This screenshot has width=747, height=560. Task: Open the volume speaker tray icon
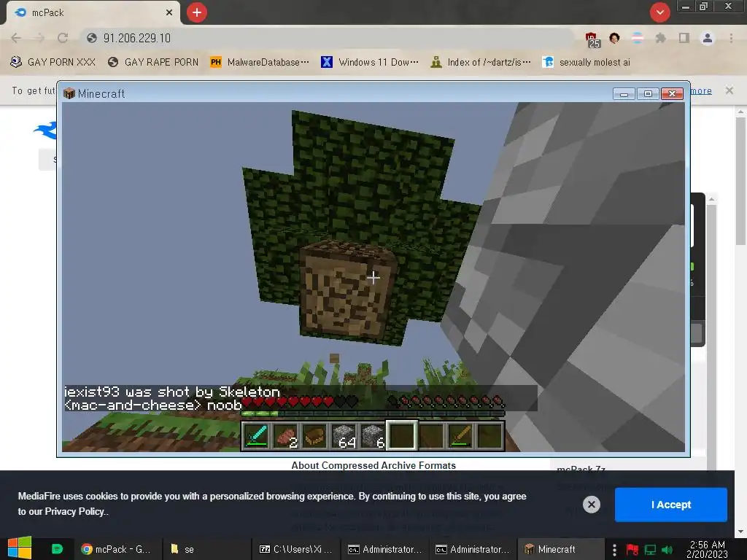667,550
